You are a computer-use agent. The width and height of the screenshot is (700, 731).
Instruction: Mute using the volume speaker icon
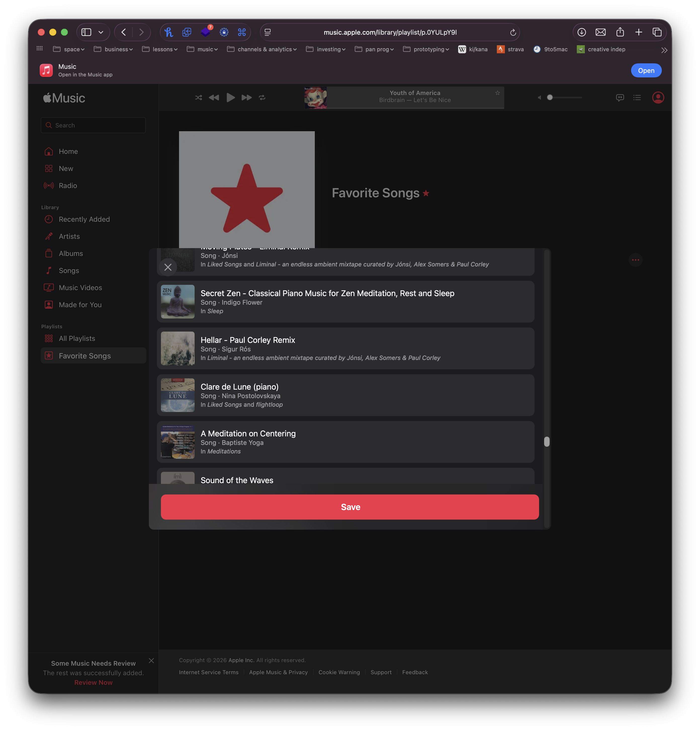(x=539, y=98)
